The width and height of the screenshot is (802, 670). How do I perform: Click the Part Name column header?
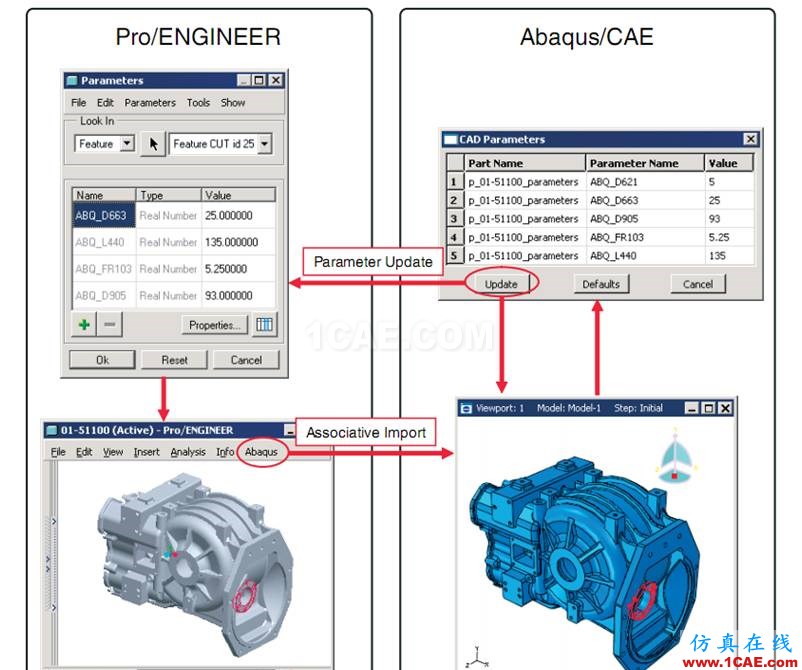tap(525, 163)
